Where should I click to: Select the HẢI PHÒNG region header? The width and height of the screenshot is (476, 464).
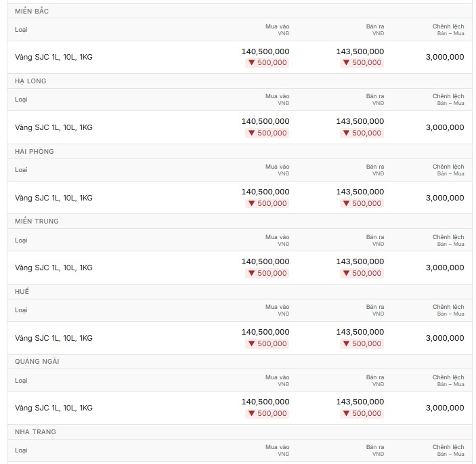[x=35, y=151]
